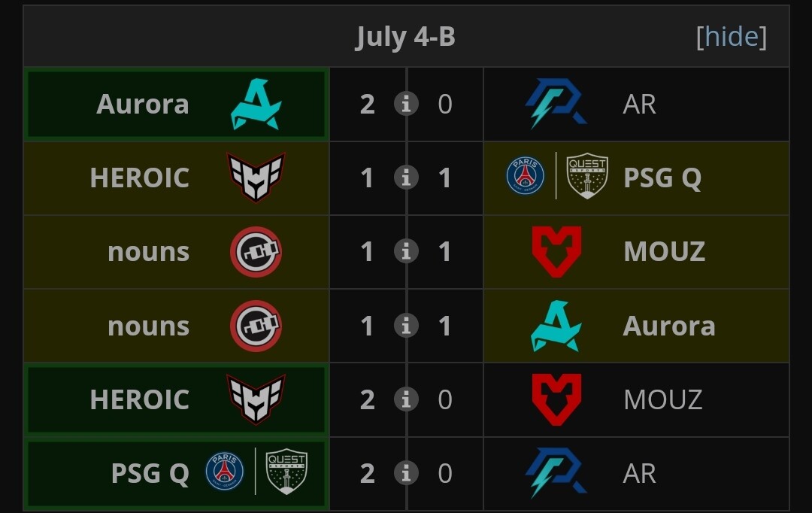Open match info for Aurora vs AR
Viewport: 812px width, 513px height.
406,104
